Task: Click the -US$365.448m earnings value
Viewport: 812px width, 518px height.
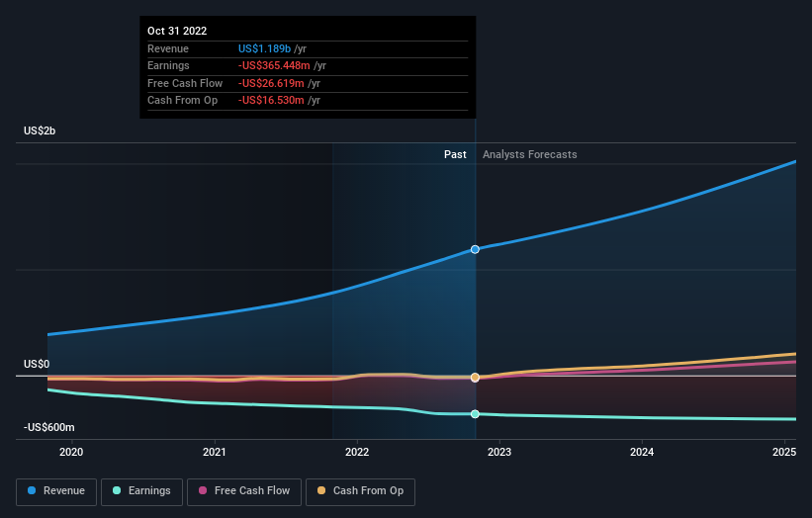Action: 274,65
